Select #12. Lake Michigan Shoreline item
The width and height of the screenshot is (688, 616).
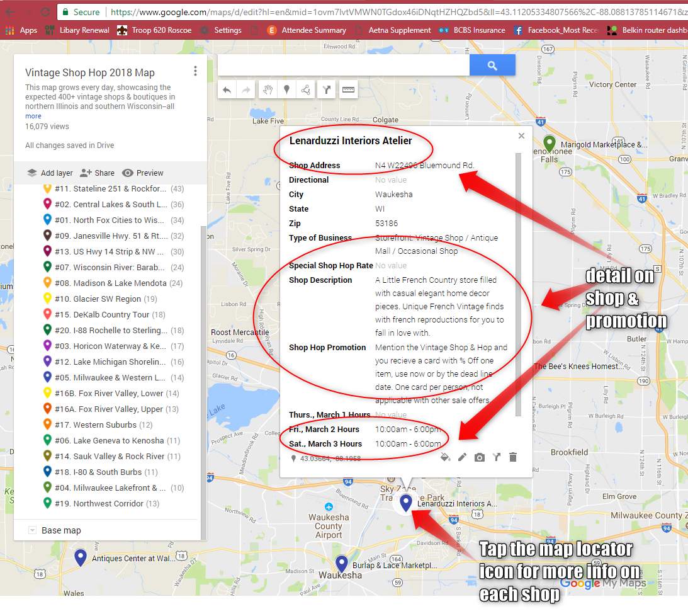pyautogui.click(x=113, y=362)
